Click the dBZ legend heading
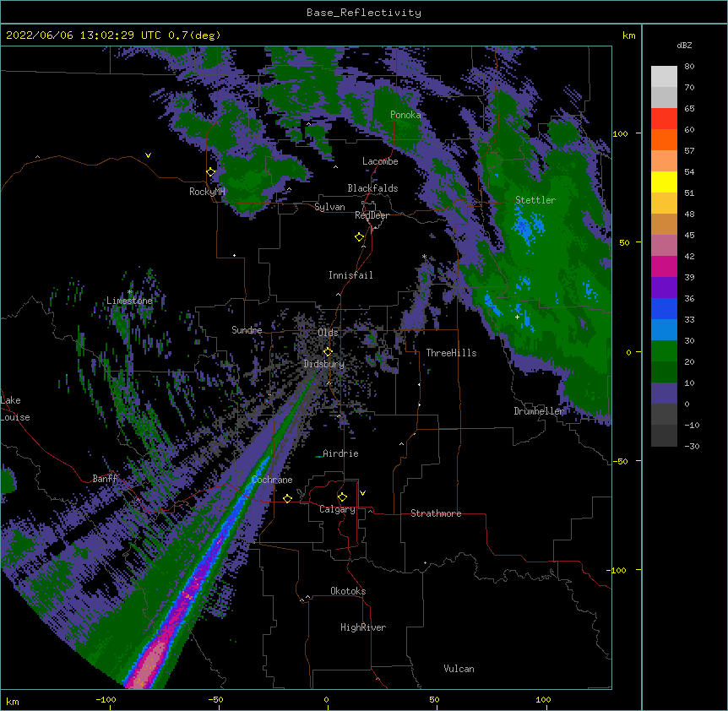Viewport: 728px width, 711px height. click(684, 45)
